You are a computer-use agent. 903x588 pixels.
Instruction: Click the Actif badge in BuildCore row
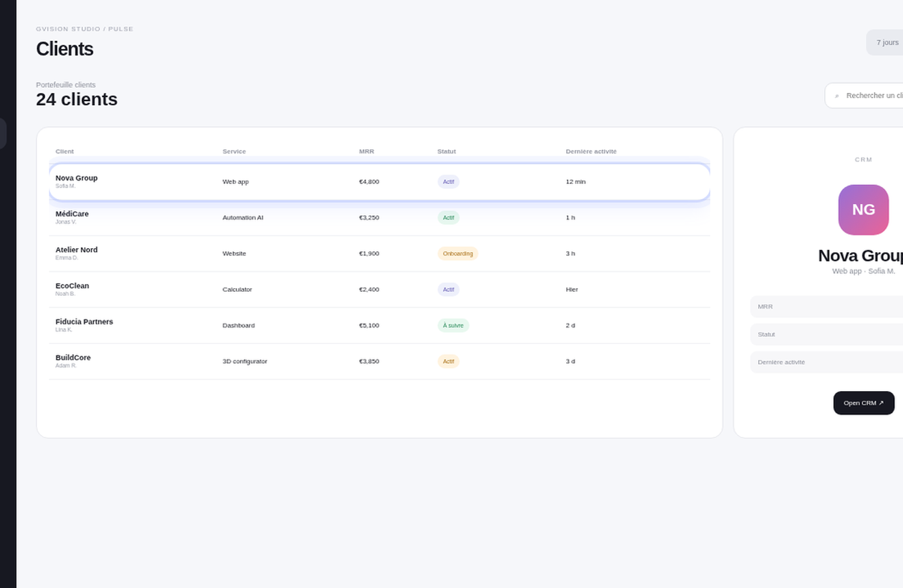pos(449,361)
